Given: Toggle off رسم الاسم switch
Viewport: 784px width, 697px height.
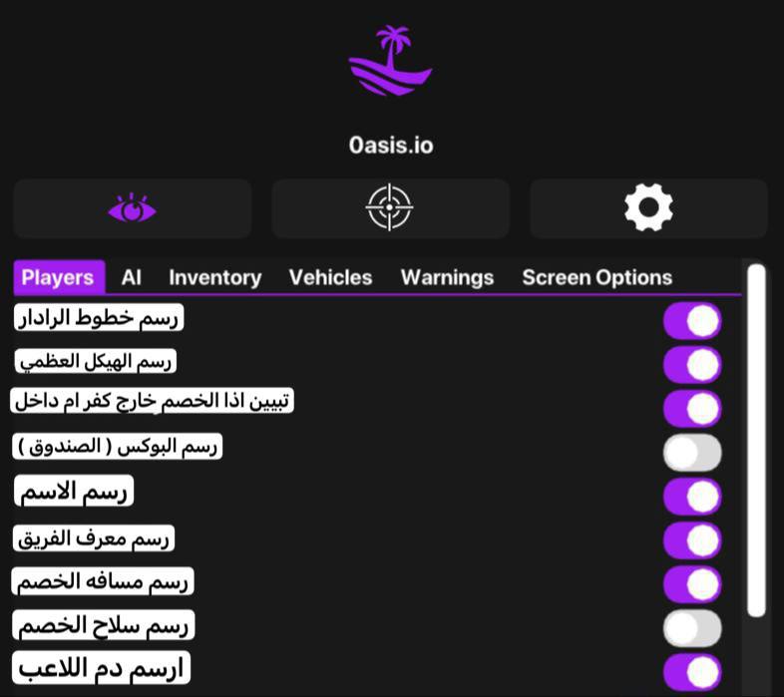Looking at the screenshot, I should (x=692, y=496).
